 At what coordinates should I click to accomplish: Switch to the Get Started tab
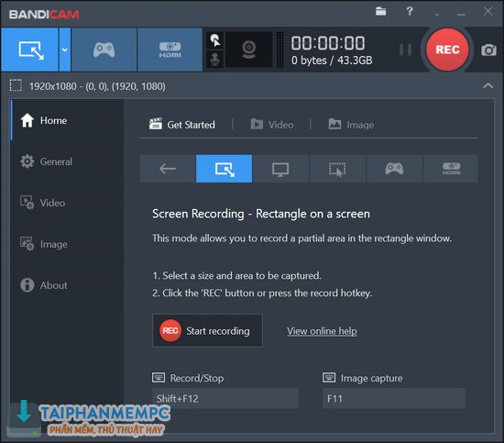tap(182, 124)
